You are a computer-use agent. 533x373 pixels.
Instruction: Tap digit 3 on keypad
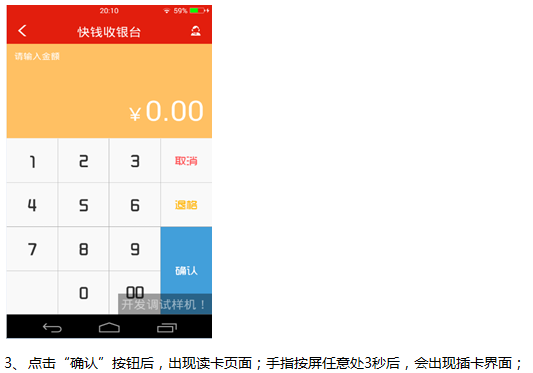(x=135, y=161)
